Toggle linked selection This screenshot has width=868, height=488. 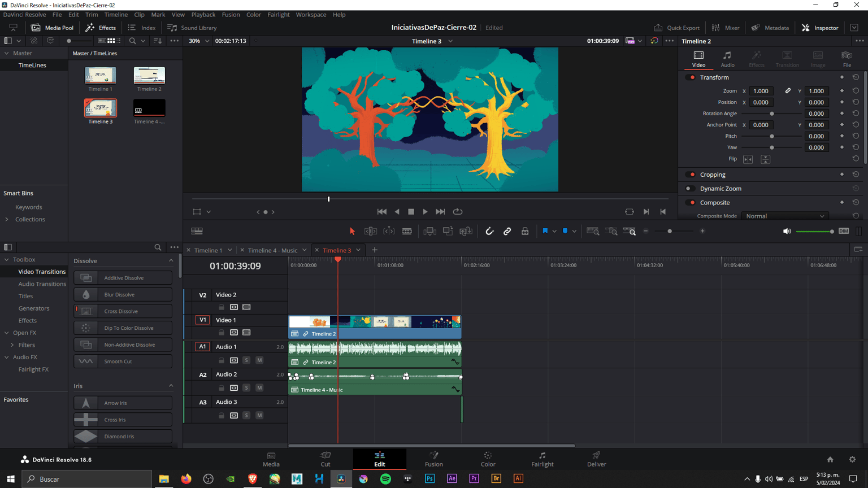507,231
